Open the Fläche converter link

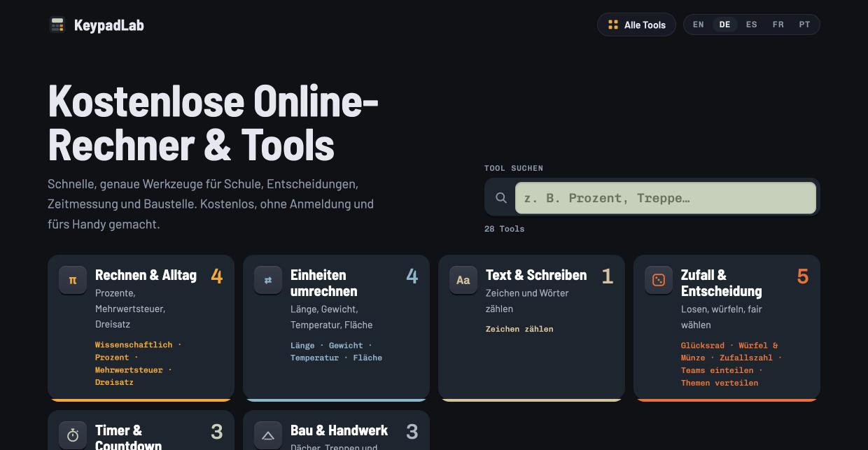point(367,358)
